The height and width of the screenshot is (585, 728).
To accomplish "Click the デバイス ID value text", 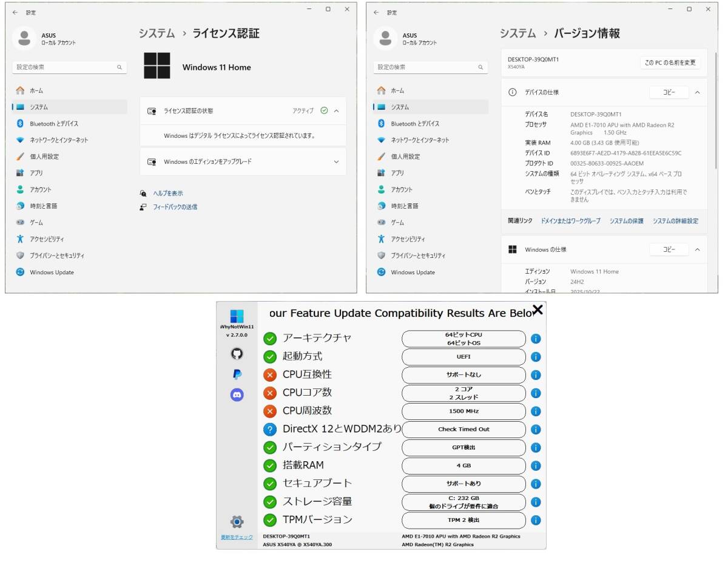I will [625, 153].
